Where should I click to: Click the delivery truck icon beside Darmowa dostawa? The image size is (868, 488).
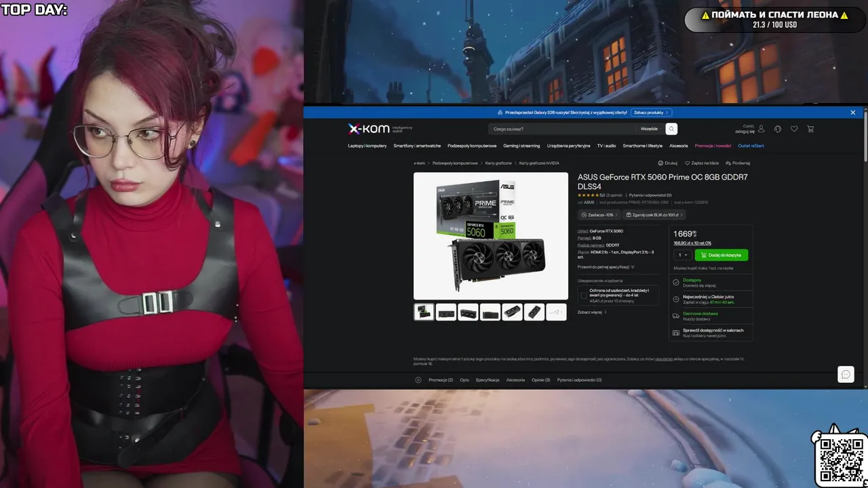[x=676, y=316]
